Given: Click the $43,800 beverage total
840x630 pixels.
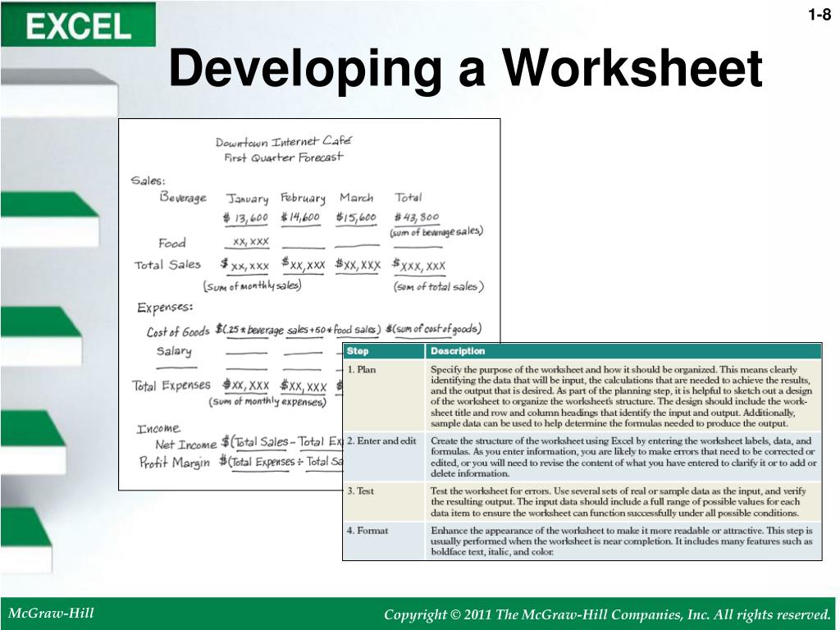Looking at the screenshot, I should coord(417,217).
